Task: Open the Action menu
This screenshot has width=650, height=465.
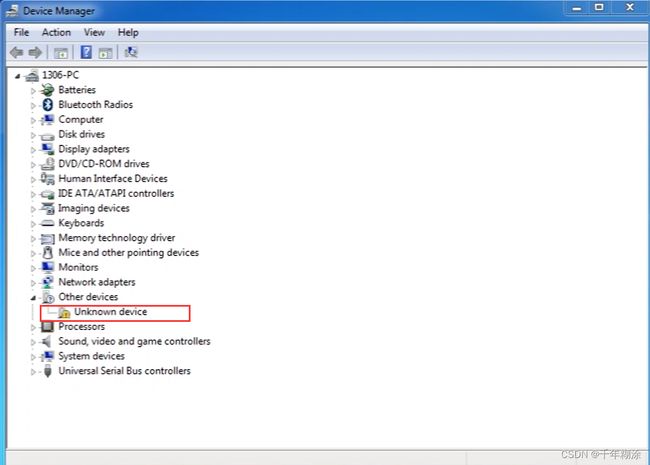Action: [56, 32]
